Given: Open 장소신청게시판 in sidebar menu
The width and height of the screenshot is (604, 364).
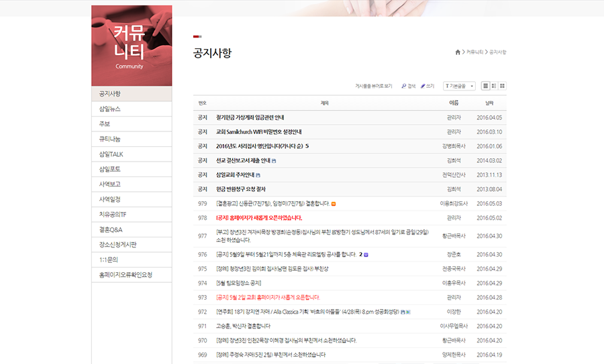Looking at the screenshot, I should point(132,245).
